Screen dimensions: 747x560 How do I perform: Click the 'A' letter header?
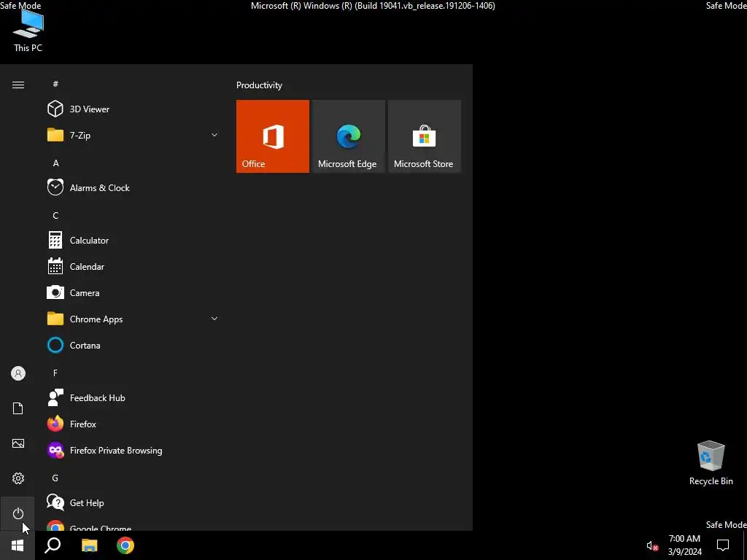click(55, 163)
